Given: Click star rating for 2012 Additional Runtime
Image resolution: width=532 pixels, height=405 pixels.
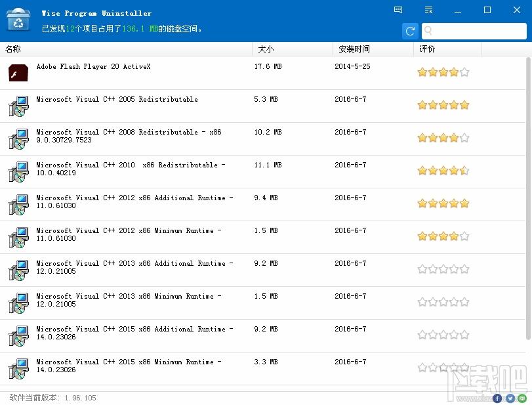Looking at the screenshot, I should tap(443, 203).
